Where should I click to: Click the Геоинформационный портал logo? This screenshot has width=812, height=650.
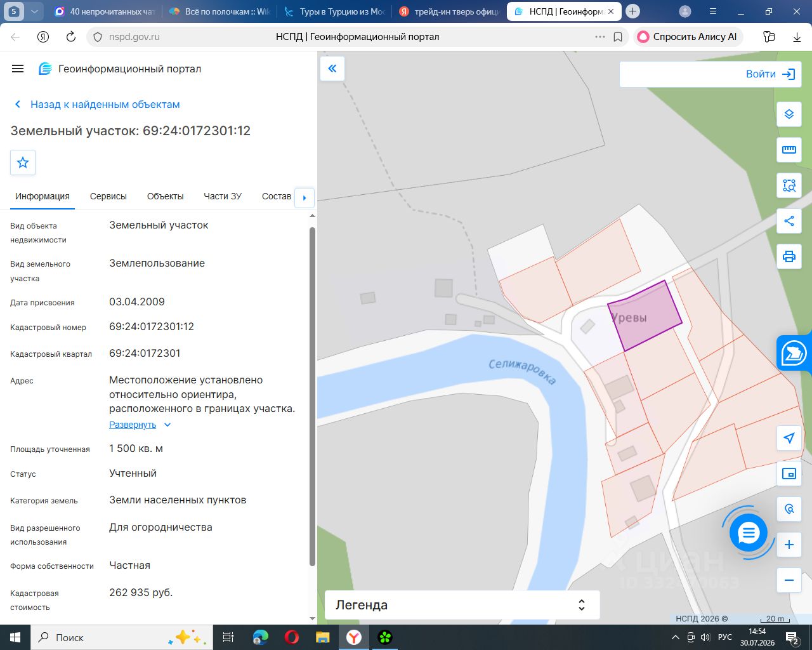click(120, 69)
